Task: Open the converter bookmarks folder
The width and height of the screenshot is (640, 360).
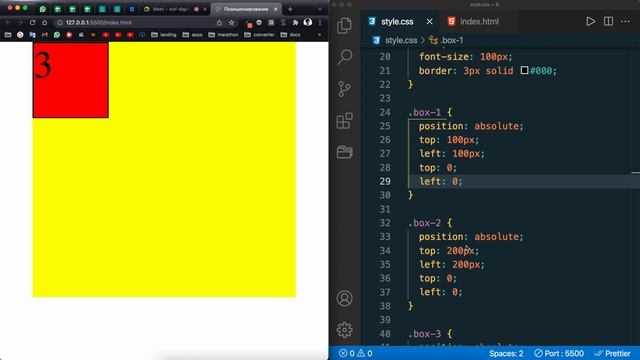Action: pos(259,35)
